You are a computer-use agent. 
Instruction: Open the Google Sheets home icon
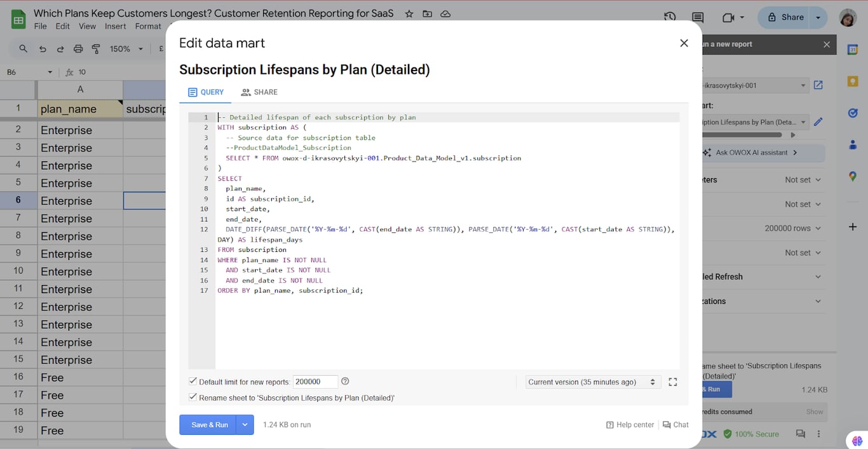tap(18, 20)
